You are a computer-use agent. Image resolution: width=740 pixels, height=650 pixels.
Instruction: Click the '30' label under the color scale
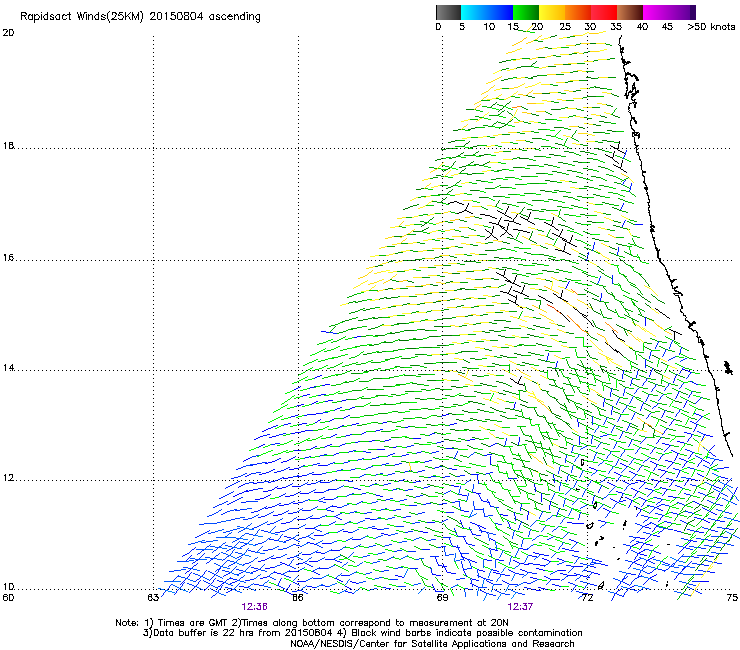pyautogui.click(x=590, y=27)
